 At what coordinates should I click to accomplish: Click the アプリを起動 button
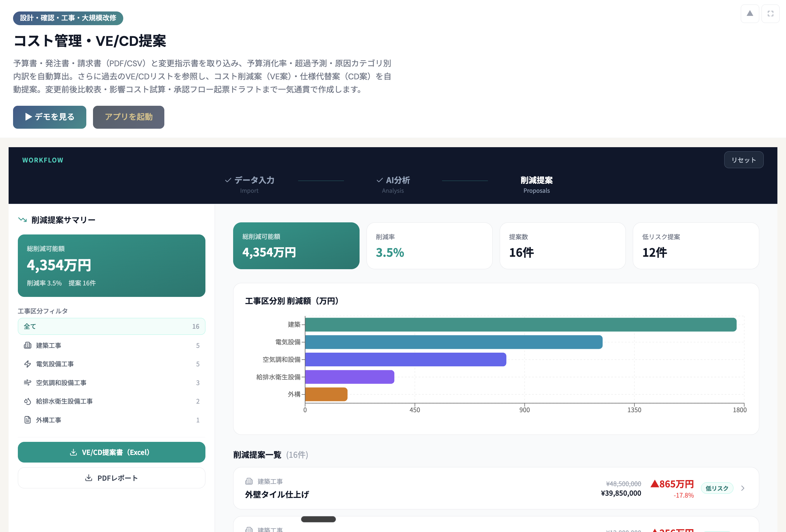(129, 117)
